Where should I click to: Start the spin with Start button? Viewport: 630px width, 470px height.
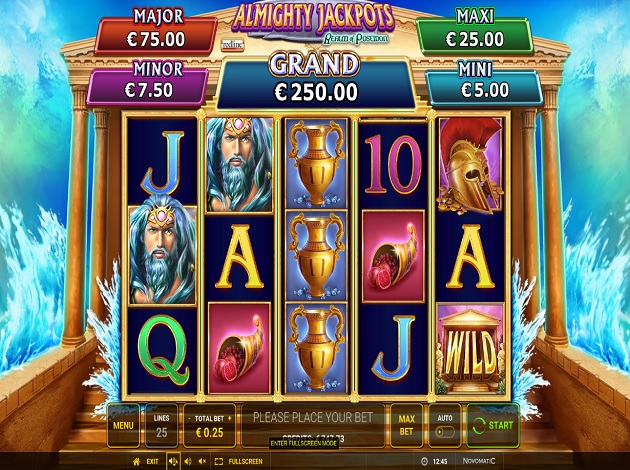[493, 425]
